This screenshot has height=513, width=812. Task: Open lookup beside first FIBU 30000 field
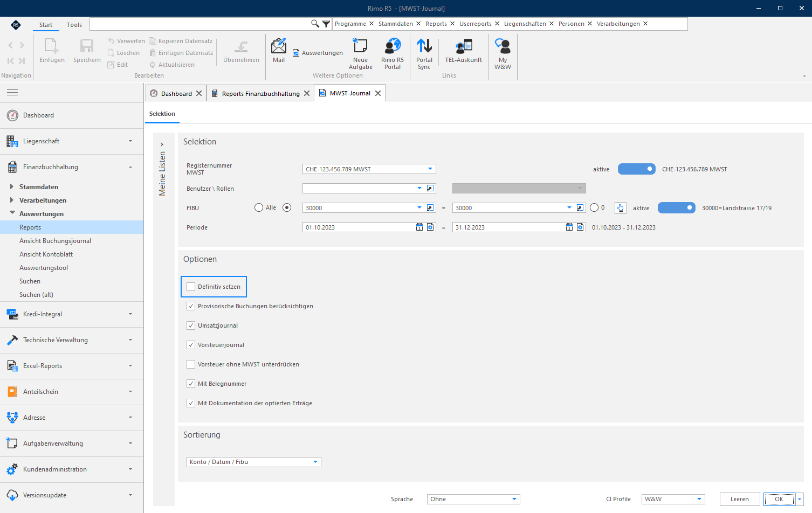click(430, 208)
